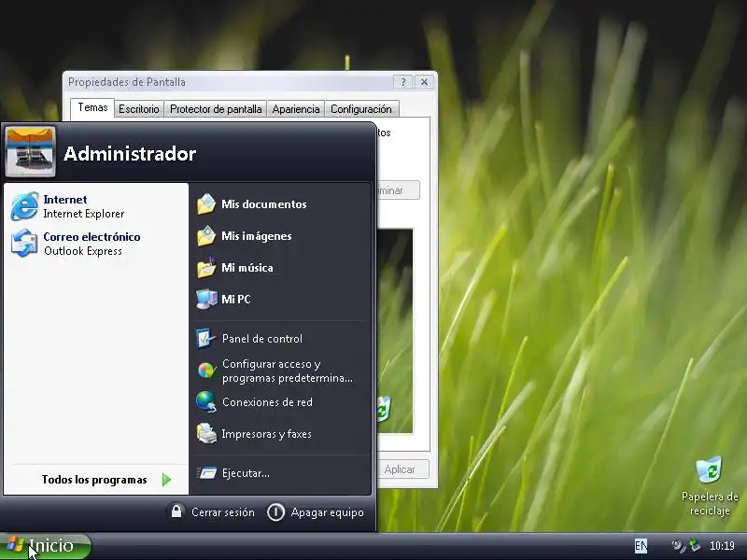Image resolution: width=747 pixels, height=560 pixels.
Task: Click the Administrador user name text
Action: coord(130,154)
